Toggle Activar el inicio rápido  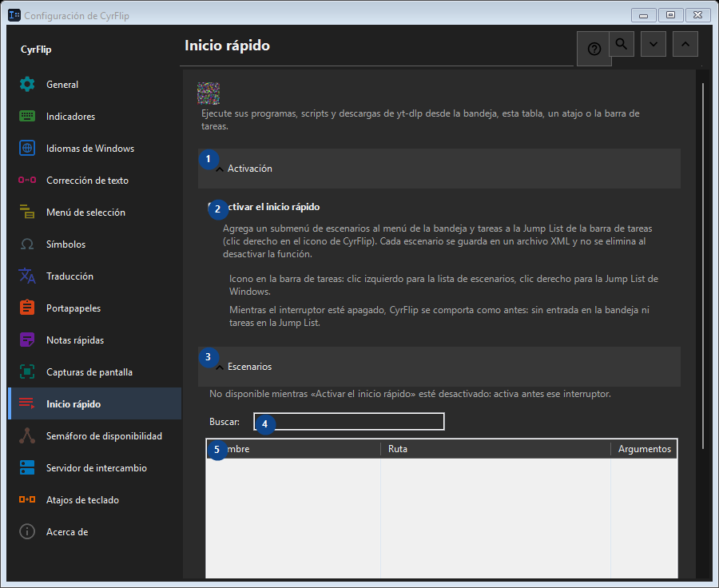(264, 207)
